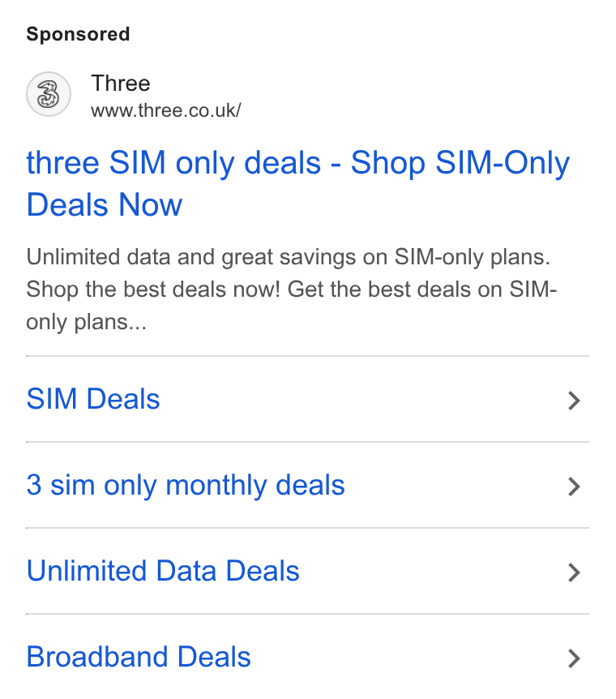Click the www.three.co.uk/ address
Screen dimensions: 616x699
pyautogui.click(x=166, y=110)
